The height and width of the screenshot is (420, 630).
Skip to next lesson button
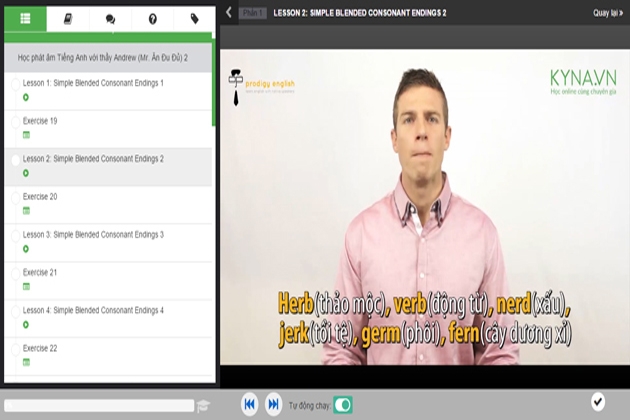(274, 404)
